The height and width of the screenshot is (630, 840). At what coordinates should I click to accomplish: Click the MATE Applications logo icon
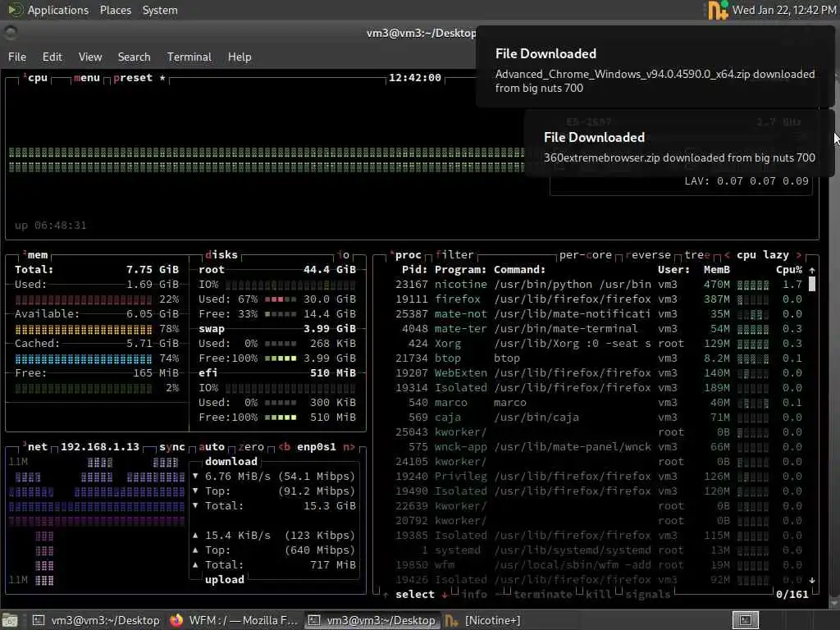coord(15,10)
